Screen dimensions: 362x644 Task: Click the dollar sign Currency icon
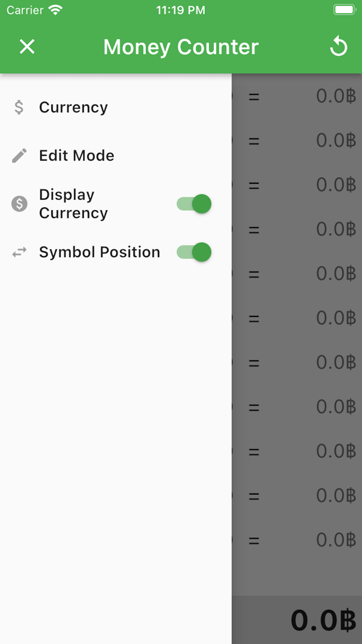tap(19, 107)
